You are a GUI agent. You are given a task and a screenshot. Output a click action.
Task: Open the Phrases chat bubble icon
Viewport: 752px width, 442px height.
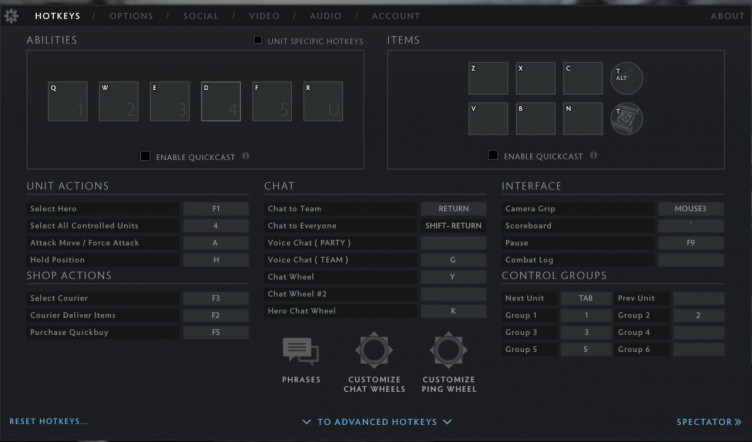click(301, 351)
